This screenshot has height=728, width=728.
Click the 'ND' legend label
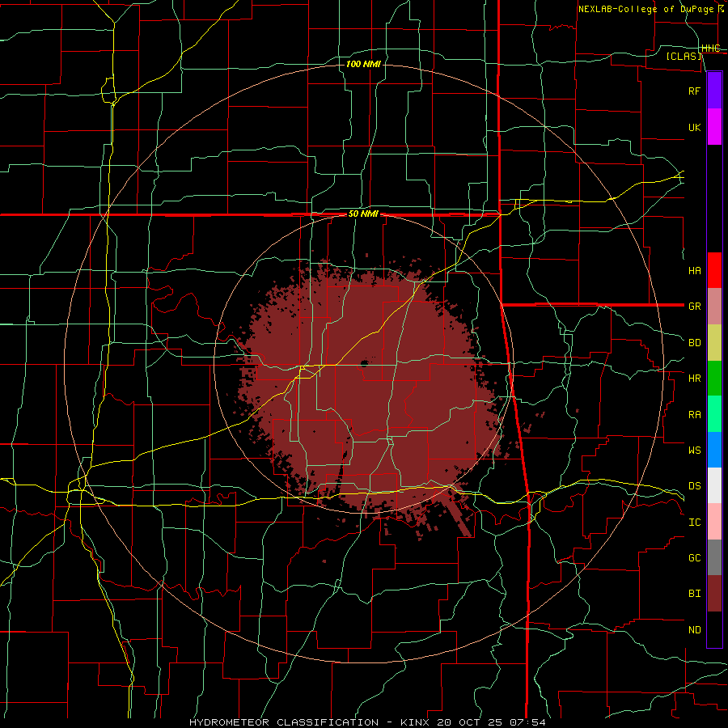pos(694,630)
